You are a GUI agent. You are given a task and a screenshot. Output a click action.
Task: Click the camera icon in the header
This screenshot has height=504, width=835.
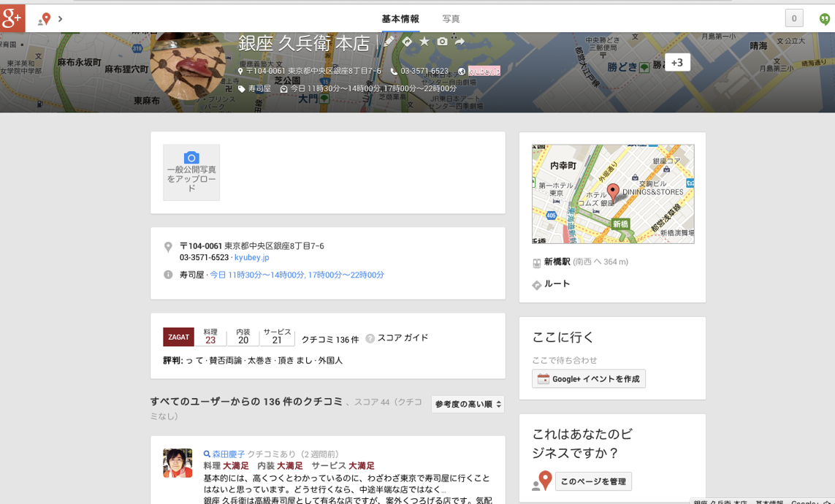click(442, 41)
